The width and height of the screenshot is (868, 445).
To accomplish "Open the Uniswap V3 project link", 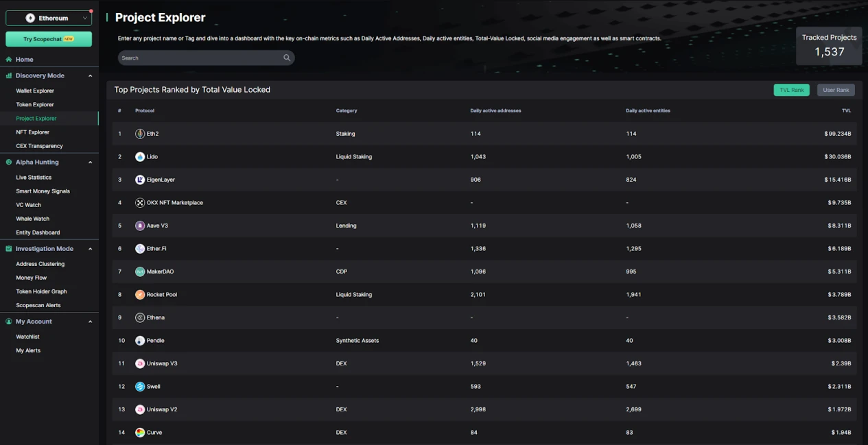I will click(162, 363).
